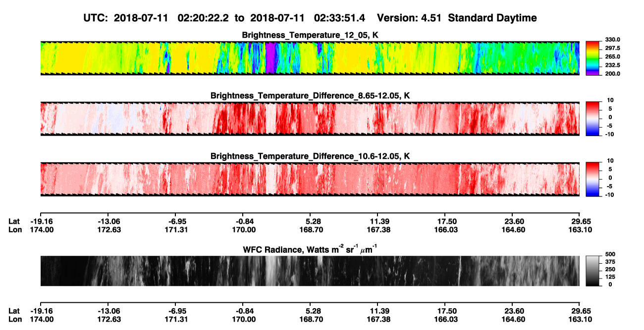Image resolution: width=644 pixels, height=330 pixels.
Task: Click the grayscale color bar for WFC Radiance
Action: pos(593,270)
